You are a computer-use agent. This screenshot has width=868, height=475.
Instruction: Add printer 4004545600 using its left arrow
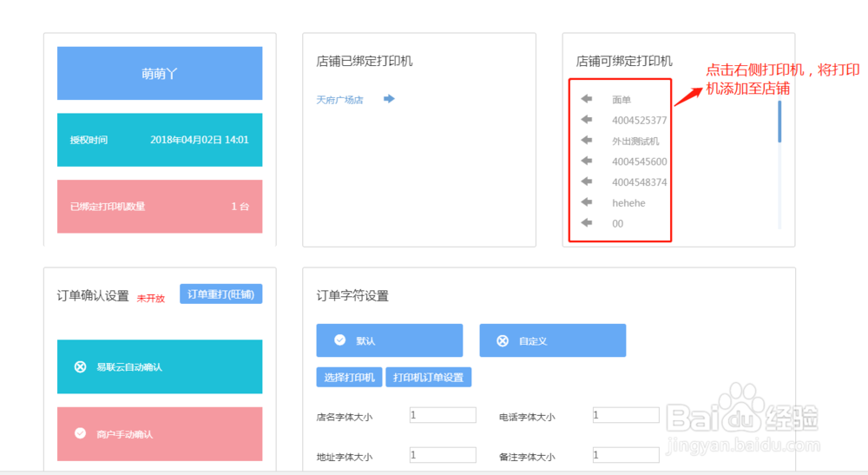587,162
